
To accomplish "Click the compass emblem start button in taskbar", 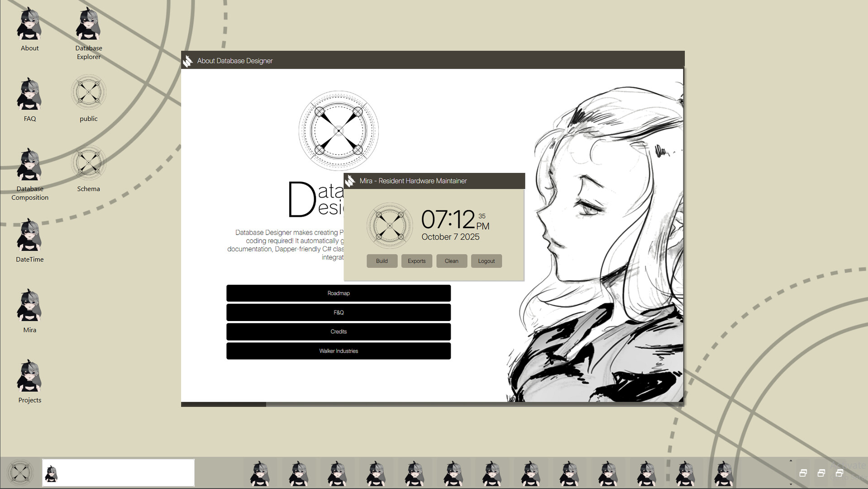I will point(20,473).
